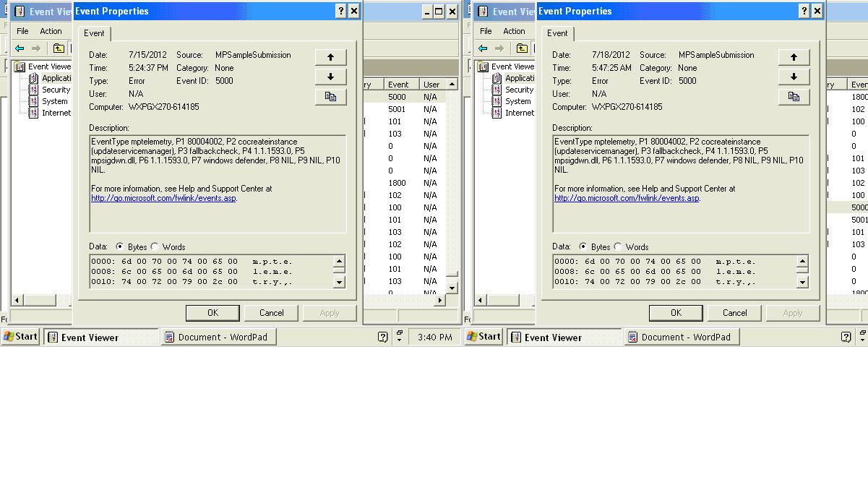The width and height of the screenshot is (868, 490).
Task: Sort by Event column behind the 7/15/2012 dialog
Action: (x=401, y=85)
